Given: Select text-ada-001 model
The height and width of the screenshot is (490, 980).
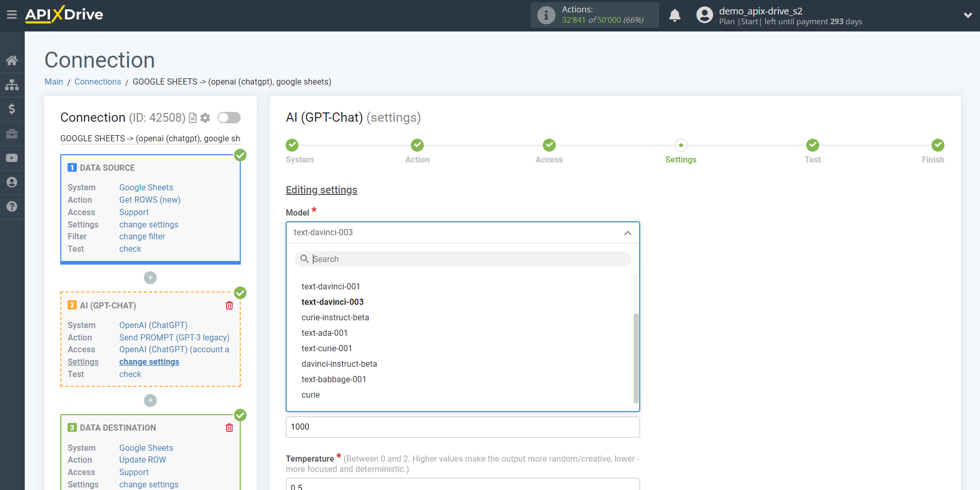Looking at the screenshot, I should pos(325,333).
